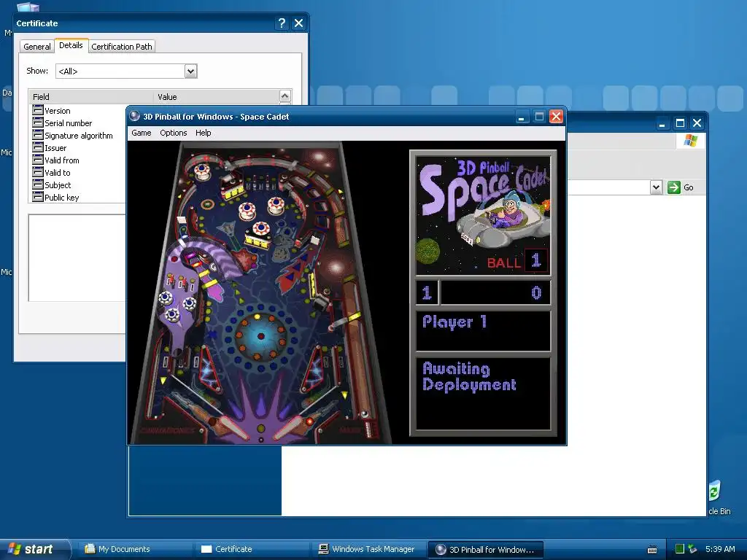
Task: Minimize the Pinball window
Action: tap(522, 117)
